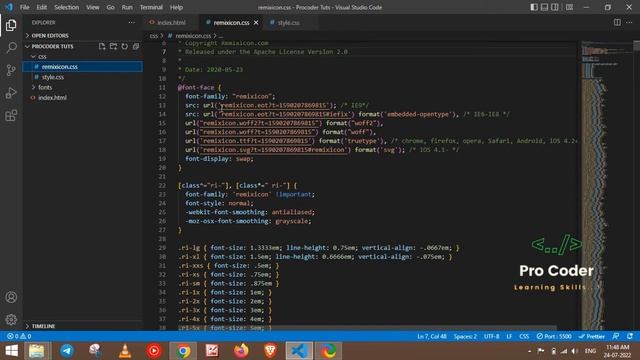640x360 pixels.
Task: Open VLC media player from taskbar
Action: point(125,351)
